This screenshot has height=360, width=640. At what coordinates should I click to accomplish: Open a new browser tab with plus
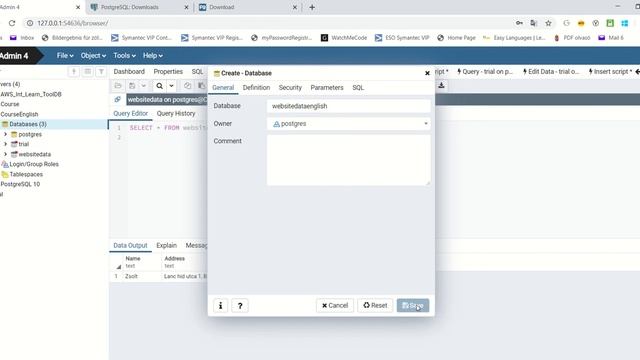[x=312, y=7]
